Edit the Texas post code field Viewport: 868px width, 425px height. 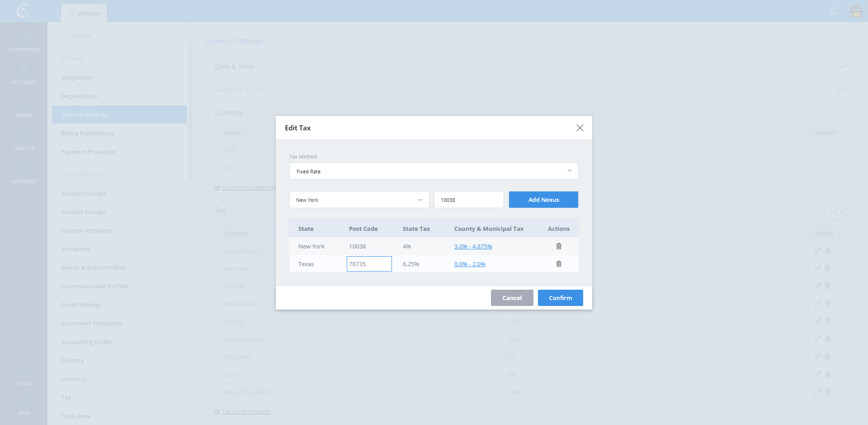[x=369, y=264]
